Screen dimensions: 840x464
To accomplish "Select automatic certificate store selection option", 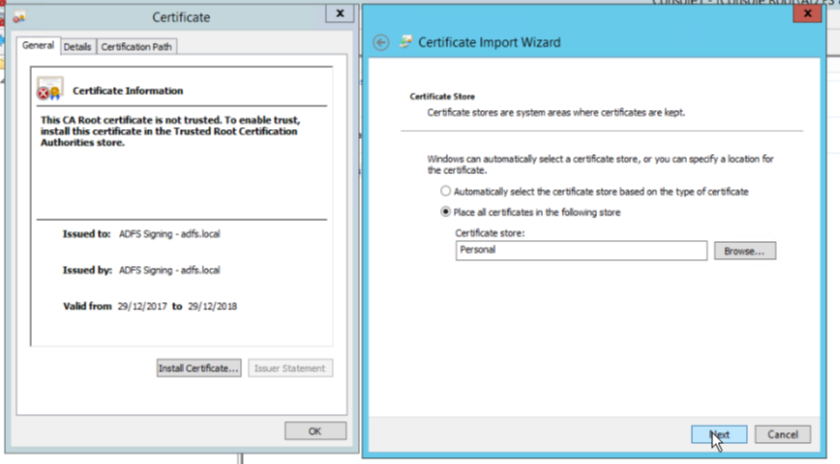I will coord(445,191).
